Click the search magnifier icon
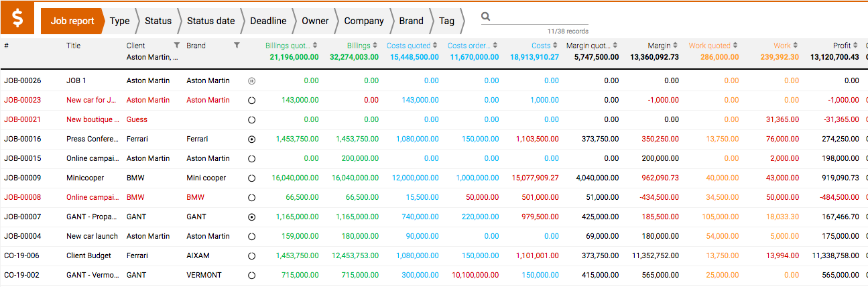Viewport: 868px width, 287px height. coord(486,17)
